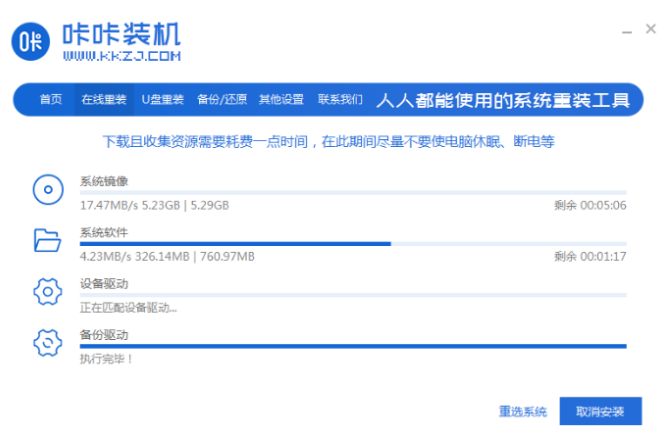Select the U盘重装 tab
Image resolution: width=658 pixels, height=442 pixels.
point(162,100)
